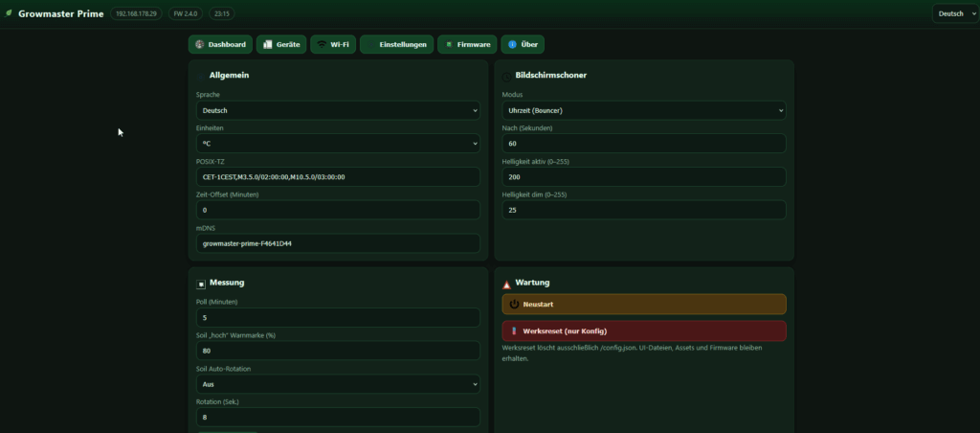Go to the Wi-Fi tab
This screenshot has height=433, width=980.
pos(333,44)
